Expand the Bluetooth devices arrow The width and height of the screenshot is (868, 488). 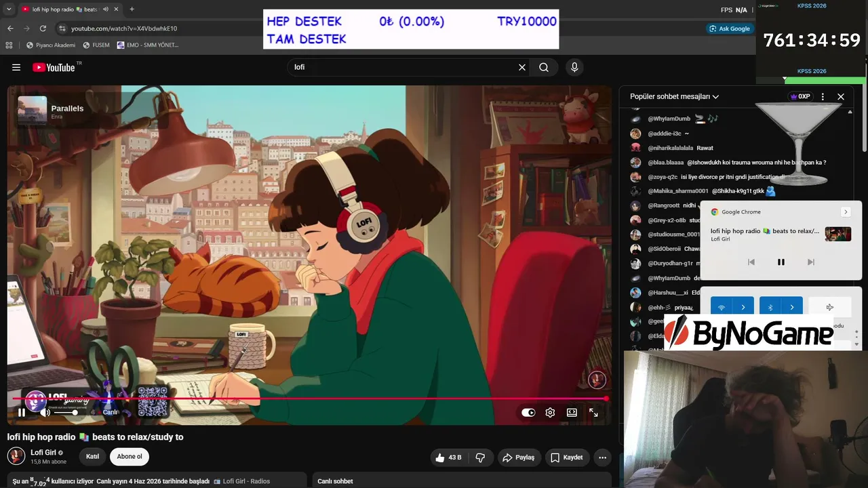[x=792, y=307]
